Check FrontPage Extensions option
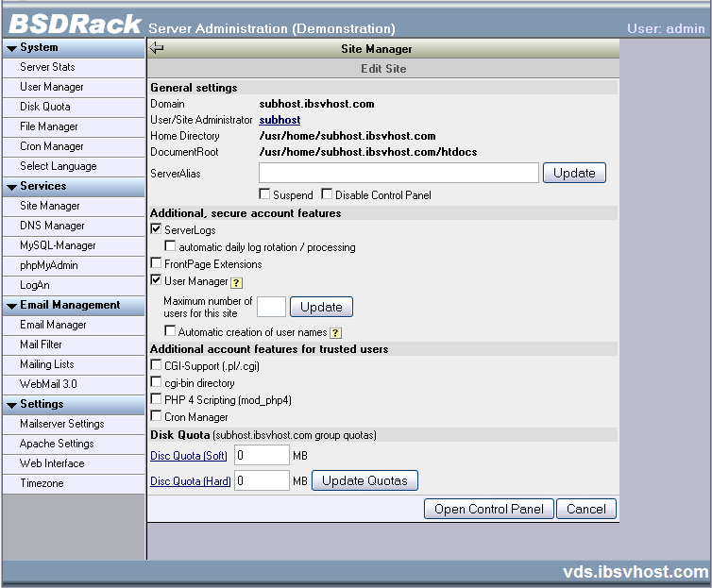This screenshot has height=588, width=712. (156, 262)
